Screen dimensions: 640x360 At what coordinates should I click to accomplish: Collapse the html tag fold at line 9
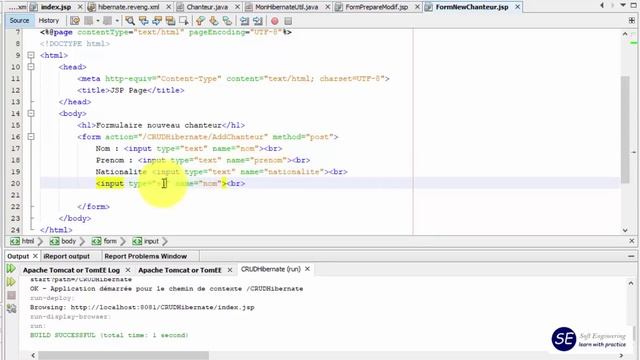click(31, 55)
